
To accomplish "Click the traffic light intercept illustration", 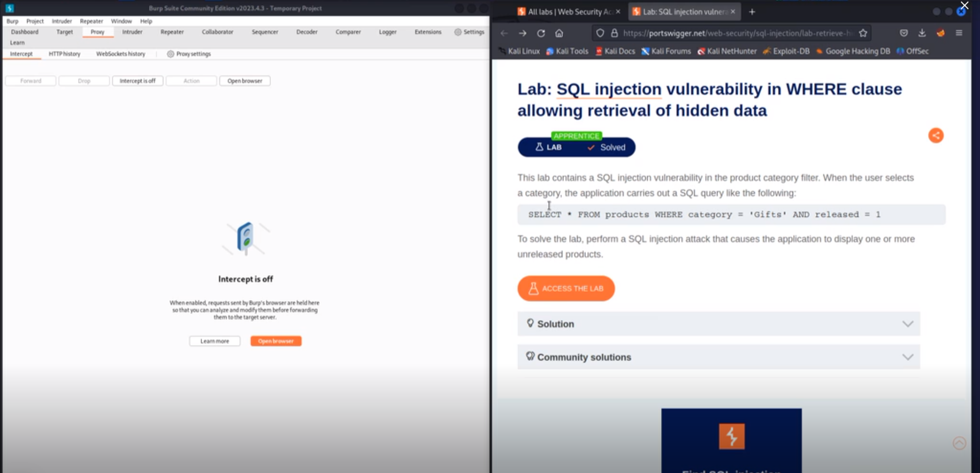I will coord(246,238).
